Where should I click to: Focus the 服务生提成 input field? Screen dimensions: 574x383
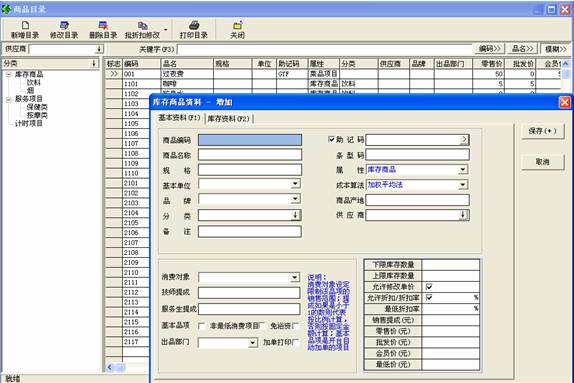(x=249, y=309)
